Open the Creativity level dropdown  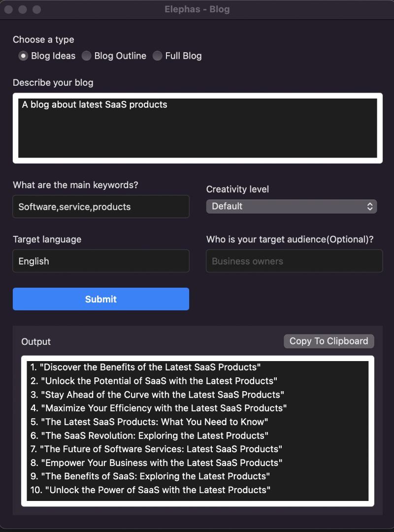coord(292,206)
